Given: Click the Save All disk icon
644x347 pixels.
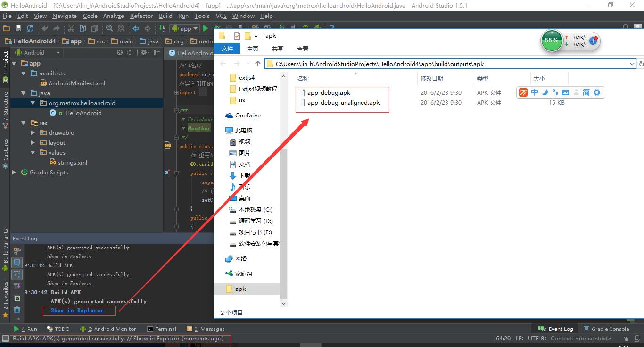Looking at the screenshot, I should (18, 28).
